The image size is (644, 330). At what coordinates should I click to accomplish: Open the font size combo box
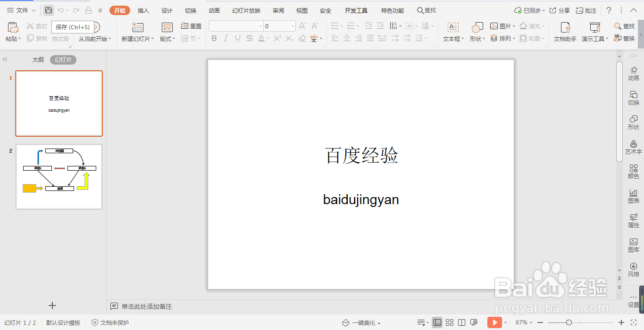click(279, 26)
